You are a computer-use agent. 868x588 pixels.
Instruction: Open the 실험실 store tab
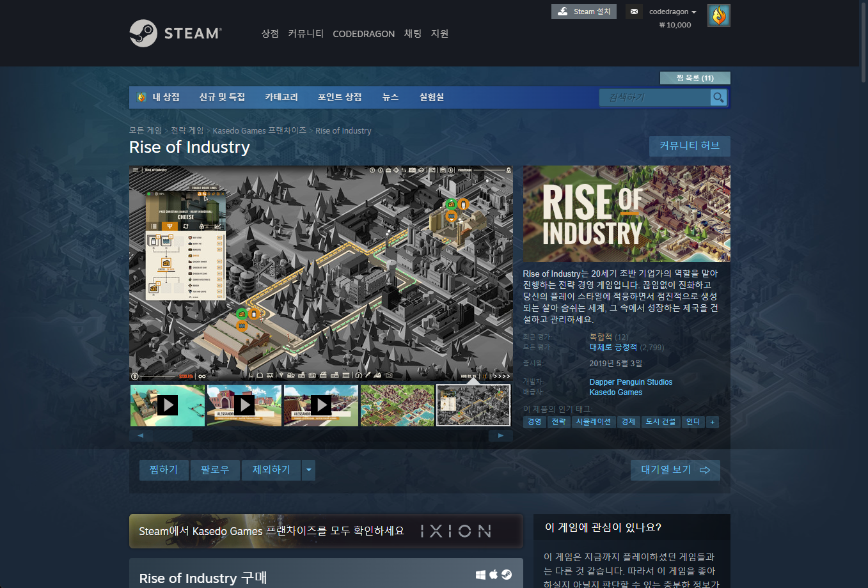tap(432, 97)
